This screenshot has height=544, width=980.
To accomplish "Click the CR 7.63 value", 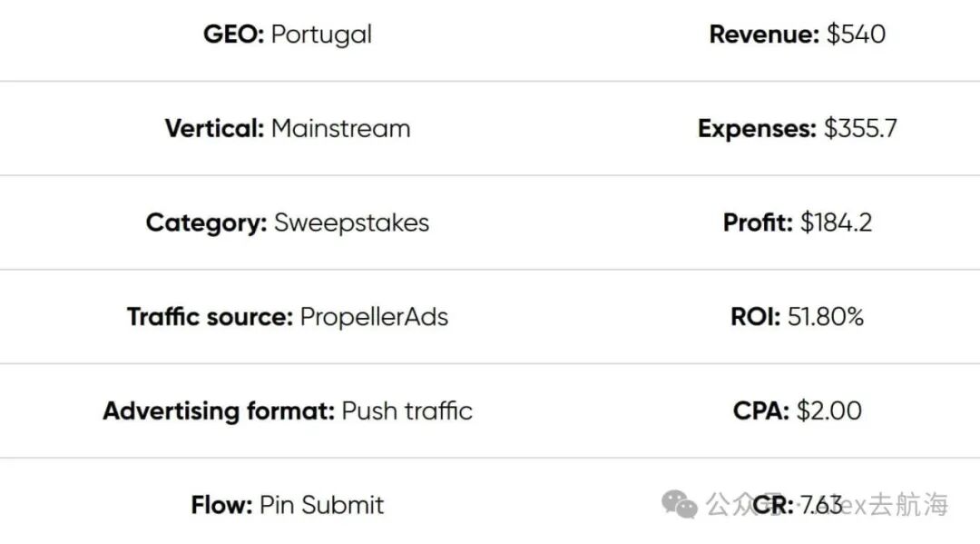I will click(x=798, y=505).
